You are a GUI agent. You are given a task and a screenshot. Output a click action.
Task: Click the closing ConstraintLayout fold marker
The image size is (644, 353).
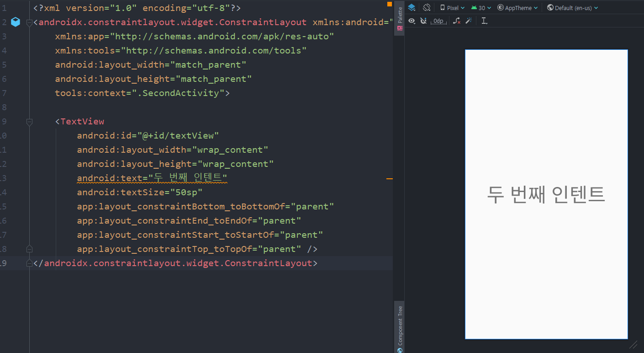point(29,263)
